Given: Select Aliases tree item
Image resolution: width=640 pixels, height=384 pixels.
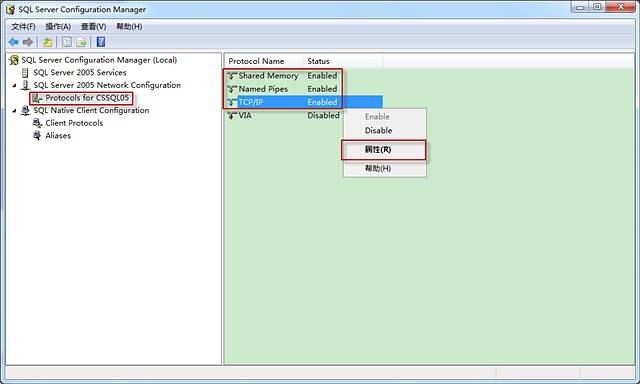Looking at the screenshot, I should click(58, 135).
